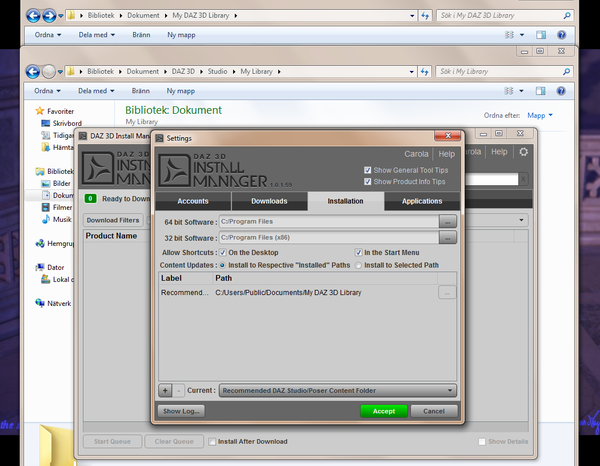This screenshot has height=466, width=600.
Task: Open the Accounts tab in Settings
Action: click(x=193, y=201)
